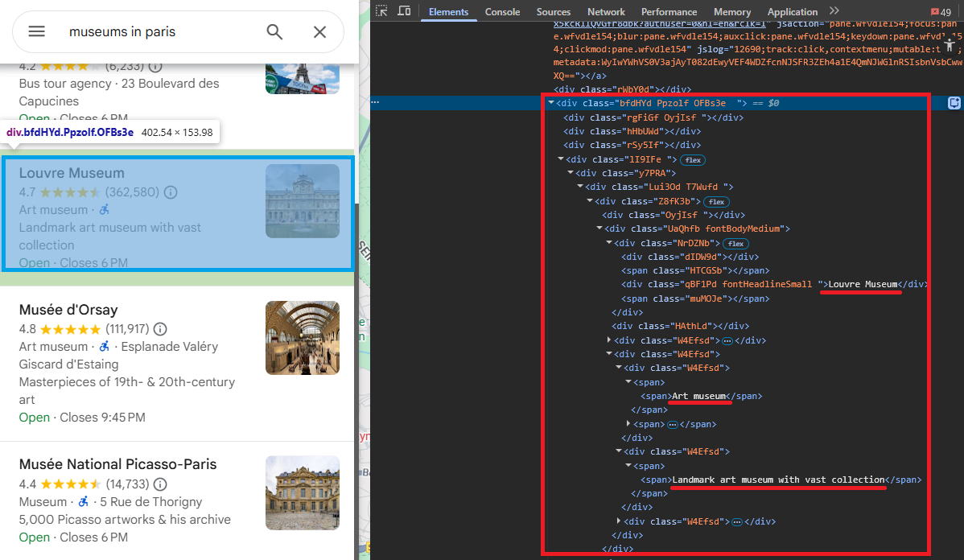The height and width of the screenshot is (560, 964).
Task: Open the hamburger menu in the search bar
Action: click(x=36, y=31)
